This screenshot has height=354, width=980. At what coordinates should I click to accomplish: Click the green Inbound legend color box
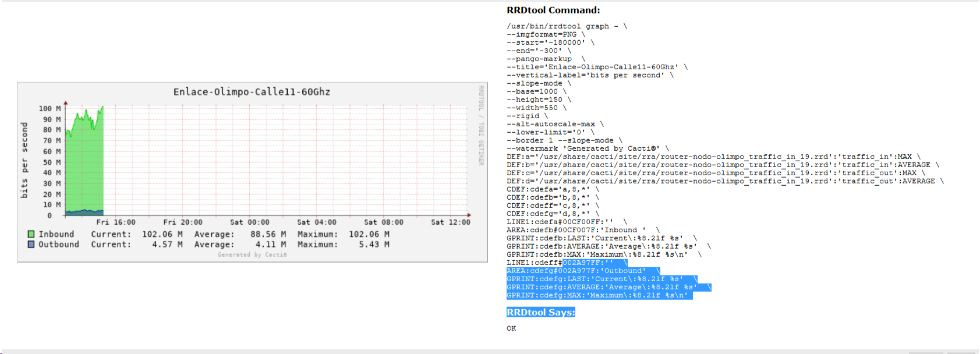[x=31, y=234]
